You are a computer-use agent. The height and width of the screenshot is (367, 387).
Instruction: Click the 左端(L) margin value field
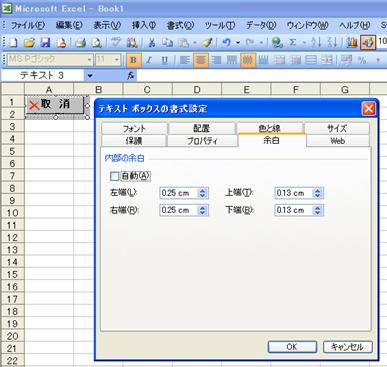179,193
